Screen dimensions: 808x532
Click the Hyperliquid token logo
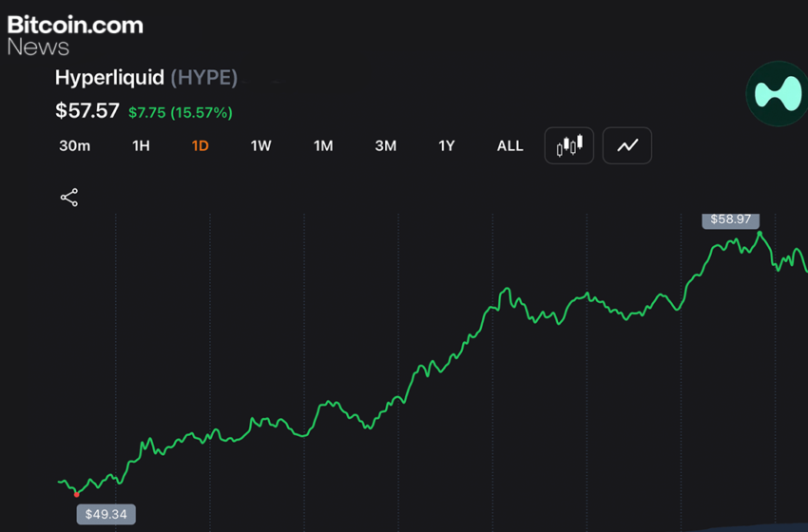tap(777, 94)
